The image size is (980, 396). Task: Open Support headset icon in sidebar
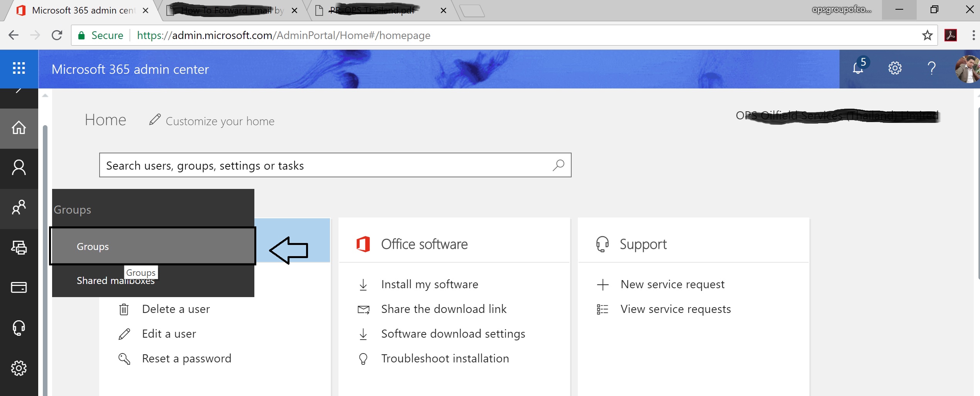coord(19,328)
